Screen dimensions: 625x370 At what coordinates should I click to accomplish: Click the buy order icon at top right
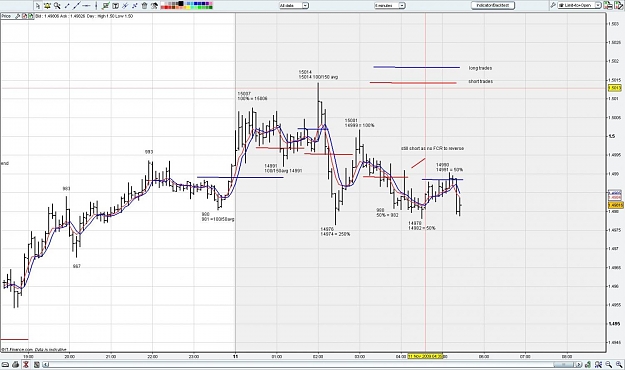pyautogui.click(x=607, y=5)
